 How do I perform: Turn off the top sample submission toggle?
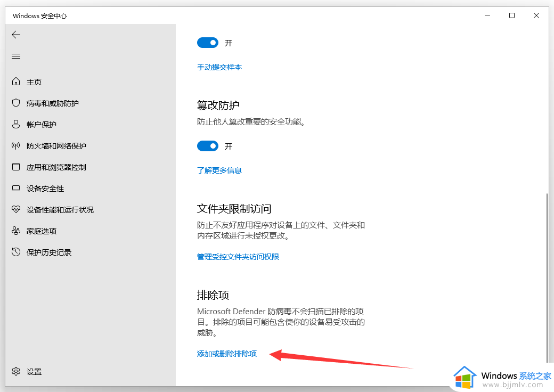tap(208, 43)
